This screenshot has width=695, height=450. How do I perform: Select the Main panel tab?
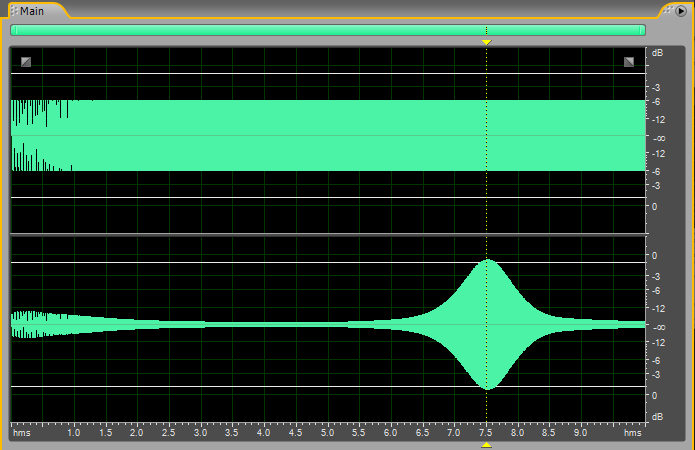30,10
